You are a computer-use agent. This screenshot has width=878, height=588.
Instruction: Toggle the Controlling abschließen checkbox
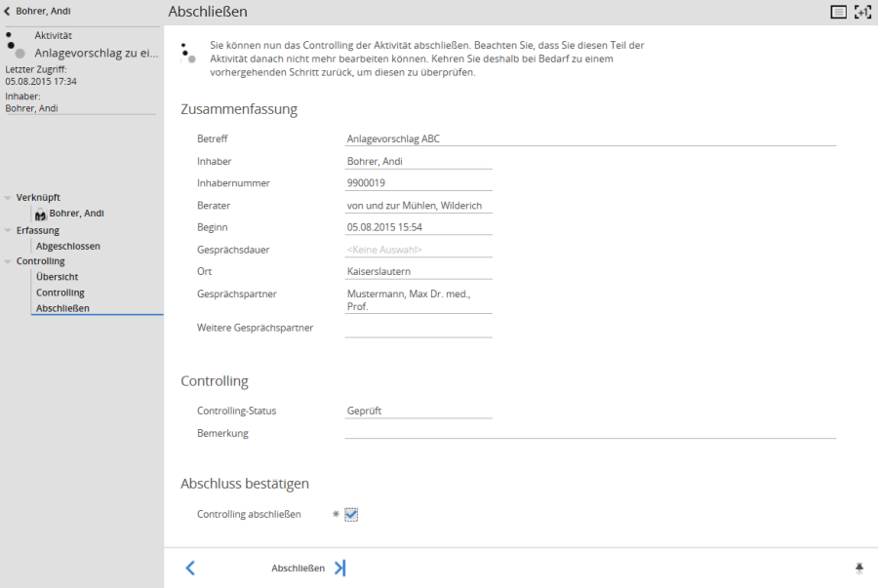pyautogui.click(x=351, y=515)
